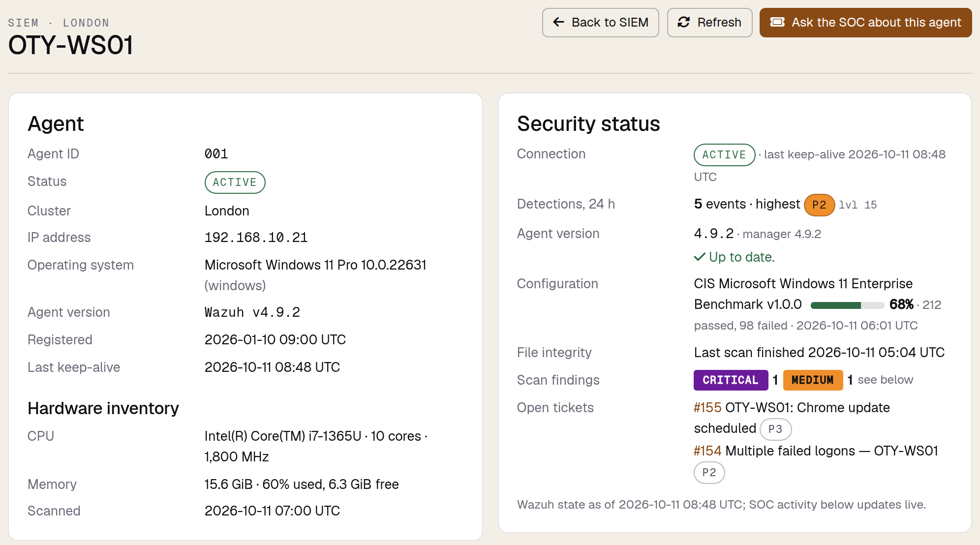Click the OTY-WS01 page title
Screen dimensions: 980x545
point(70,45)
